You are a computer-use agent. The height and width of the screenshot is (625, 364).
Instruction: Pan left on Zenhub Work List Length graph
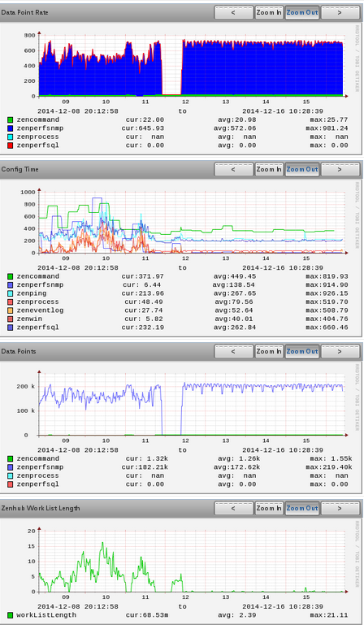234,508
